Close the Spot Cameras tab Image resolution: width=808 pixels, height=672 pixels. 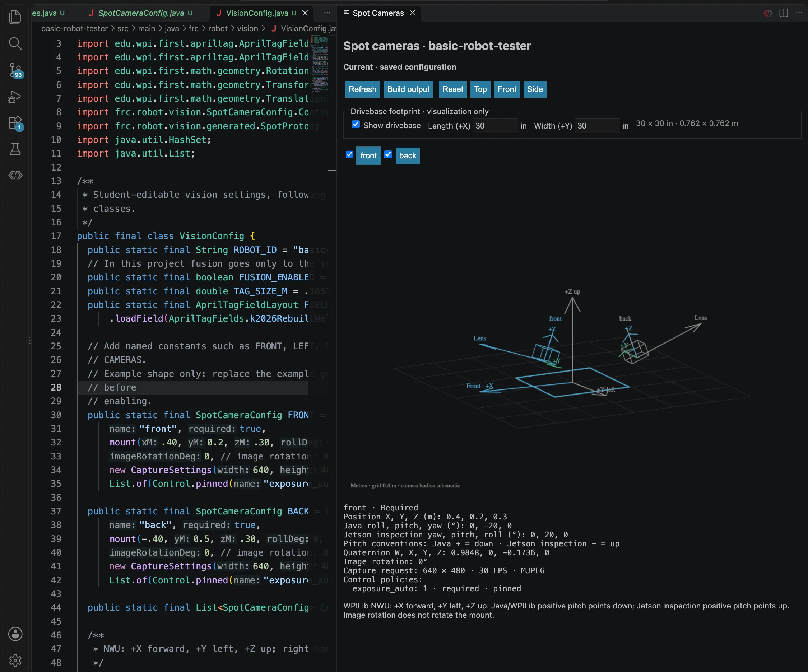(x=413, y=13)
